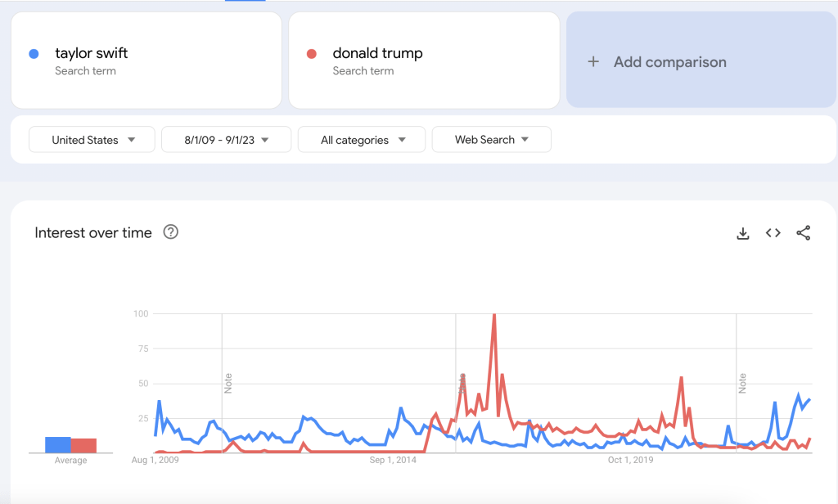
Task: Click the Add comparison button
Action: click(x=669, y=62)
